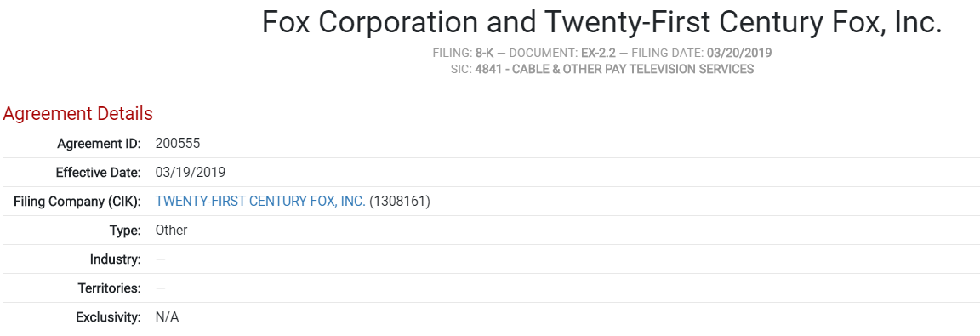Click the 8-K filing type text
Image resolution: width=980 pixels, height=336 pixels.
[484, 53]
